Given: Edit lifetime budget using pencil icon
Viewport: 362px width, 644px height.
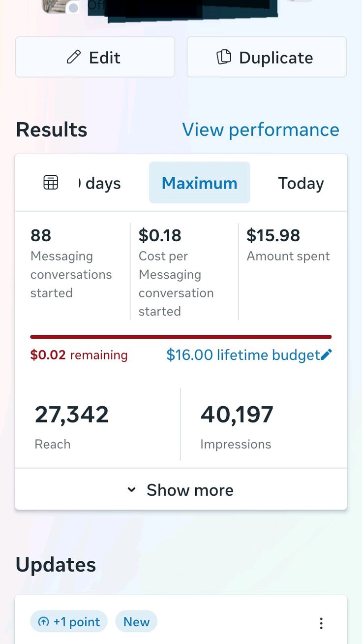Looking at the screenshot, I should 327,354.
